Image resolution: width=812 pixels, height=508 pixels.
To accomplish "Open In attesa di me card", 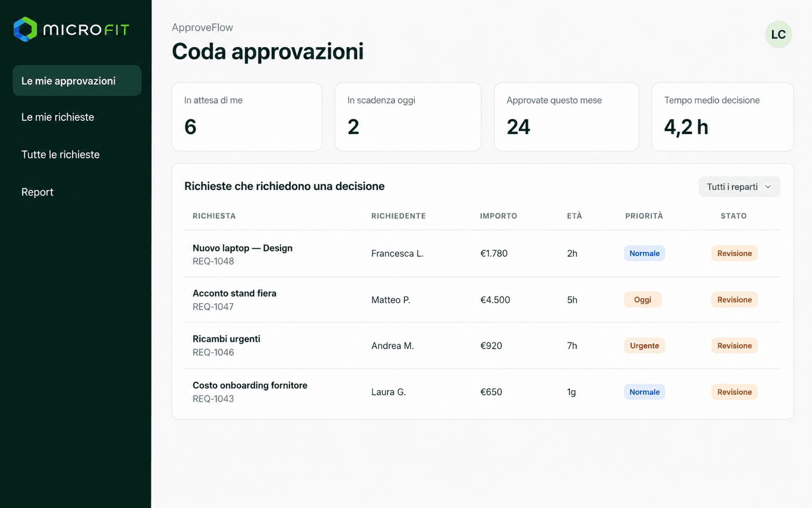I will (x=247, y=117).
